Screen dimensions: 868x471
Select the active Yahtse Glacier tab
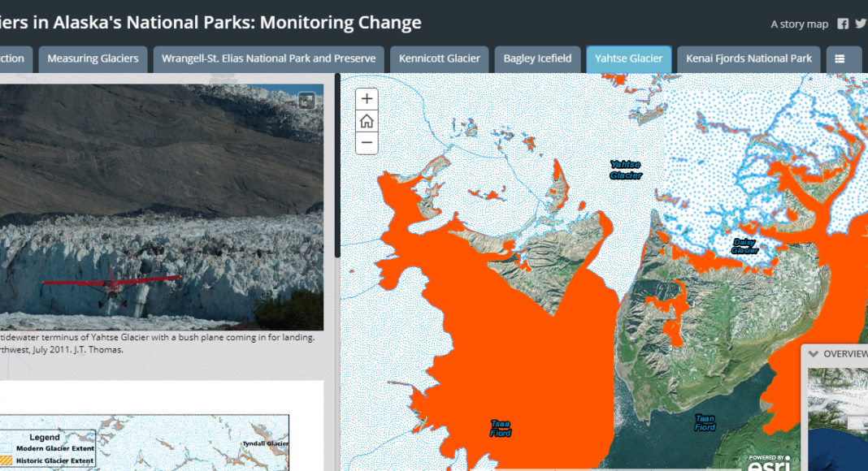[x=628, y=58]
